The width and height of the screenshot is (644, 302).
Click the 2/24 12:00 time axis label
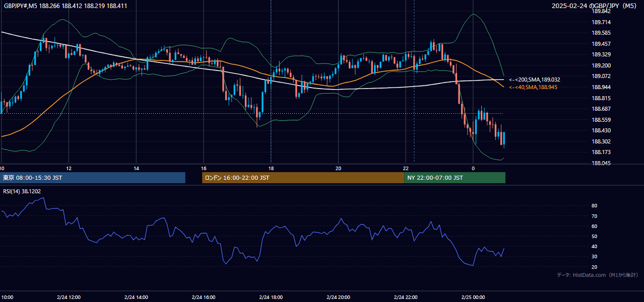[x=69, y=297]
